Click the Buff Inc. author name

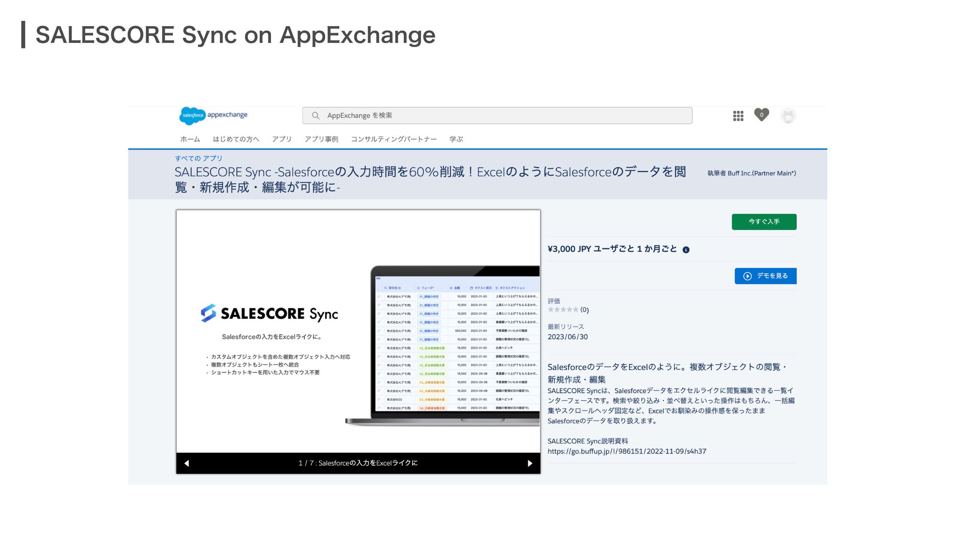pyautogui.click(x=762, y=173)
